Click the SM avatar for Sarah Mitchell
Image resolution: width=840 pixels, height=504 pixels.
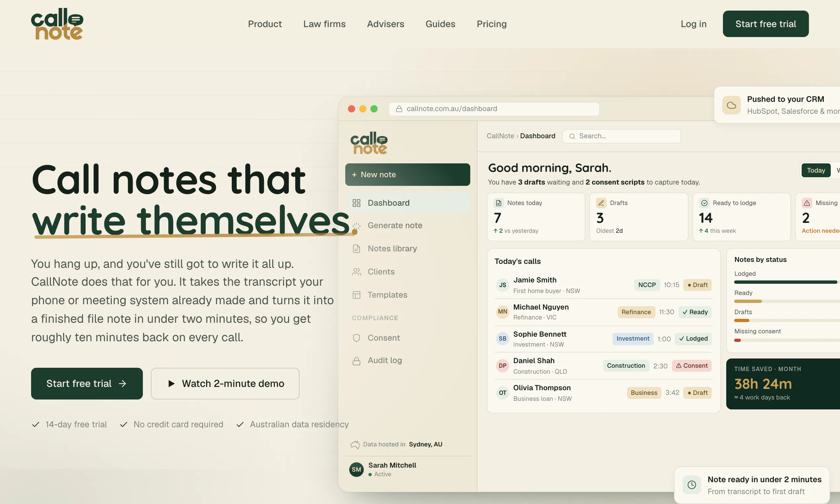click(356, 470)
